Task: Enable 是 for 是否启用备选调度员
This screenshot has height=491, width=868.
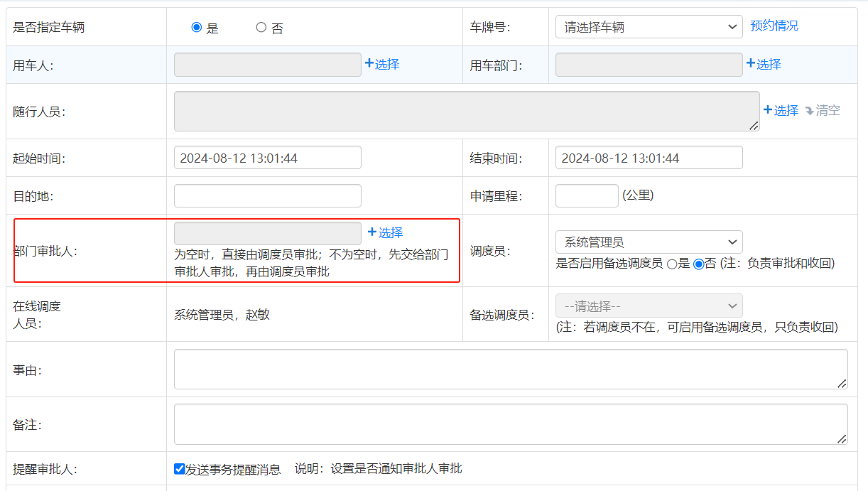Action: point(672,264)
